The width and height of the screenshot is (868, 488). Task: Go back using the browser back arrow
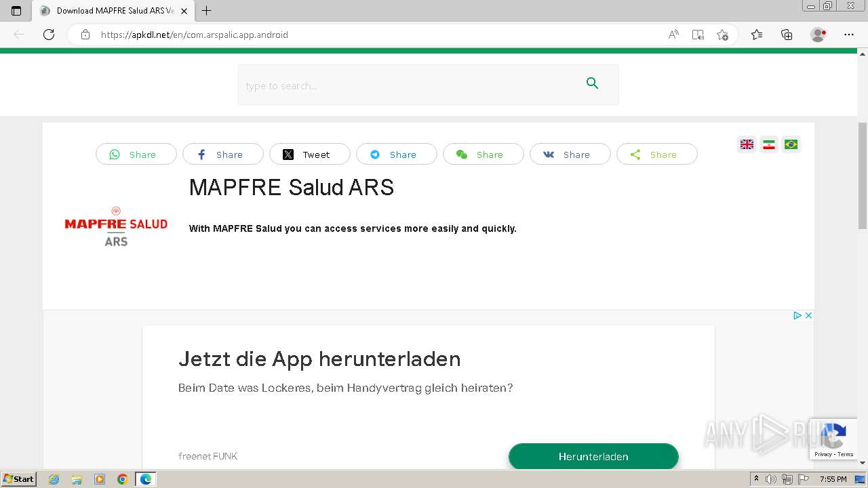[x=19, y=35]
